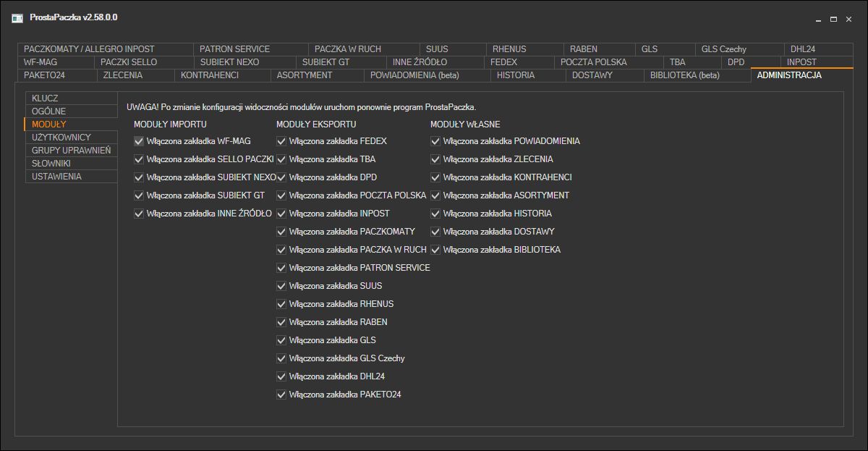This screenshot has height=451, width=868.
Task: Toggle the RABEN export tab checkbox
Action: [281, 322]
